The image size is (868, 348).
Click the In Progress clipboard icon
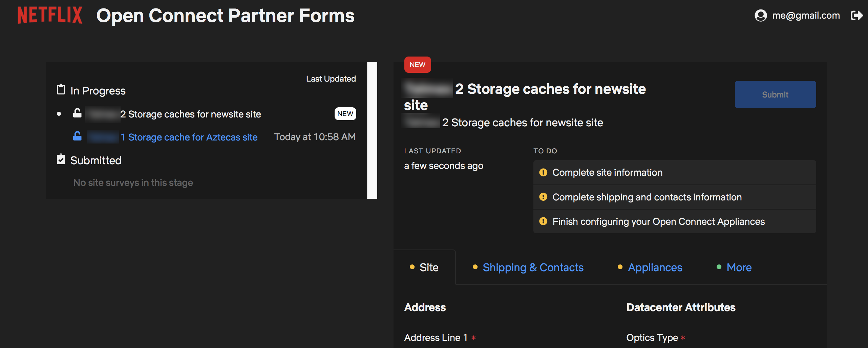[61, 90]
